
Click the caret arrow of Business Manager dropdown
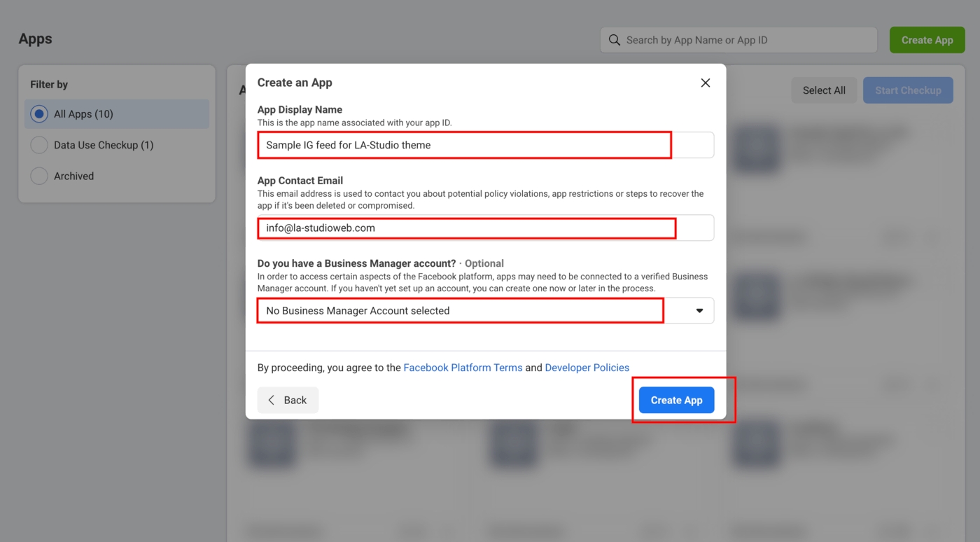[x=699, y=311]
